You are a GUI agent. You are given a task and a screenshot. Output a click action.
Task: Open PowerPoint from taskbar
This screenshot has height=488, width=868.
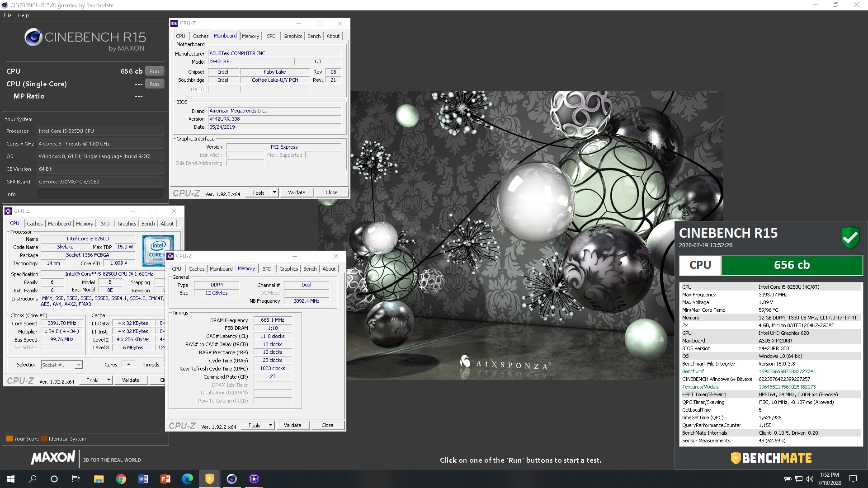point(165,479)
